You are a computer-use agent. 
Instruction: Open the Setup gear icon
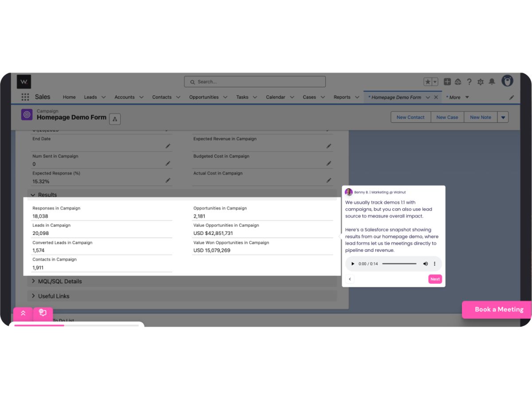pos(481,82)
